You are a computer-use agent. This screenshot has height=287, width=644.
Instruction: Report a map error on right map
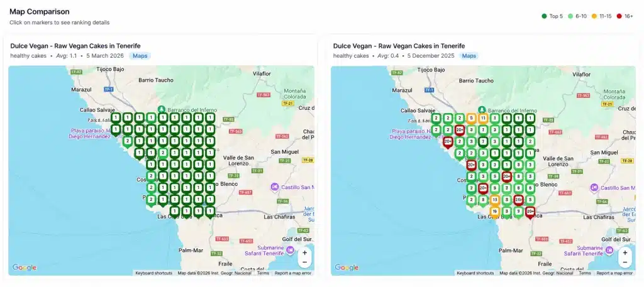click(x=614, y=273)
